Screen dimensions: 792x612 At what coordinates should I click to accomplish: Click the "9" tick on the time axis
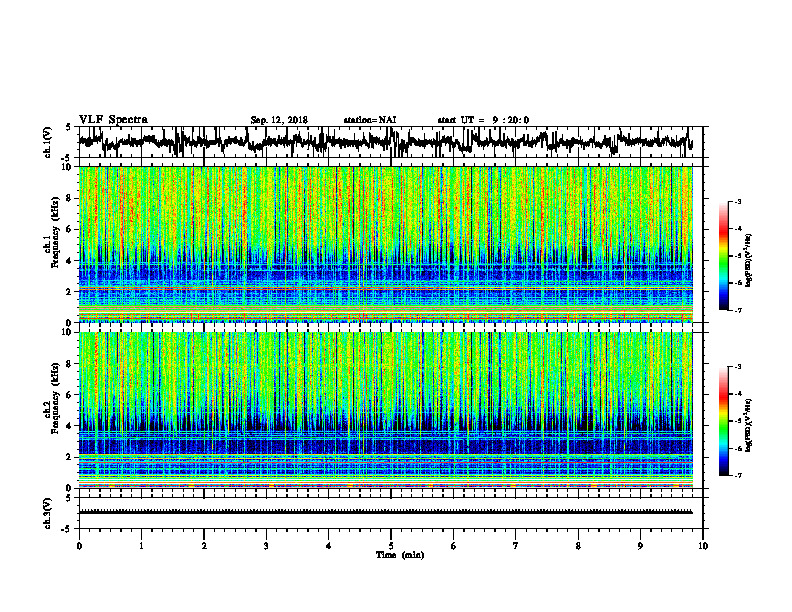(640, 546)
